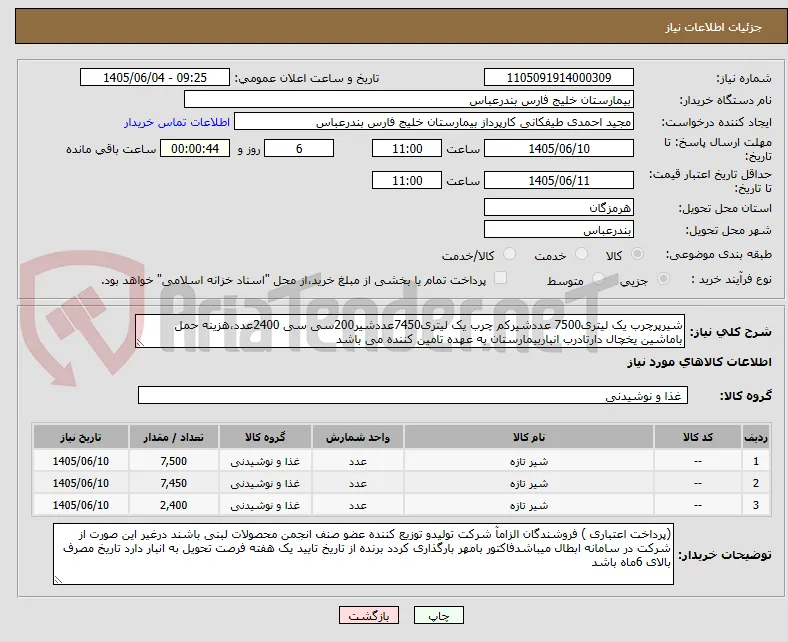This screenshot has height=642, width=788.
Task: Click the remaining days field showing 6
Action: pos(299,148)
